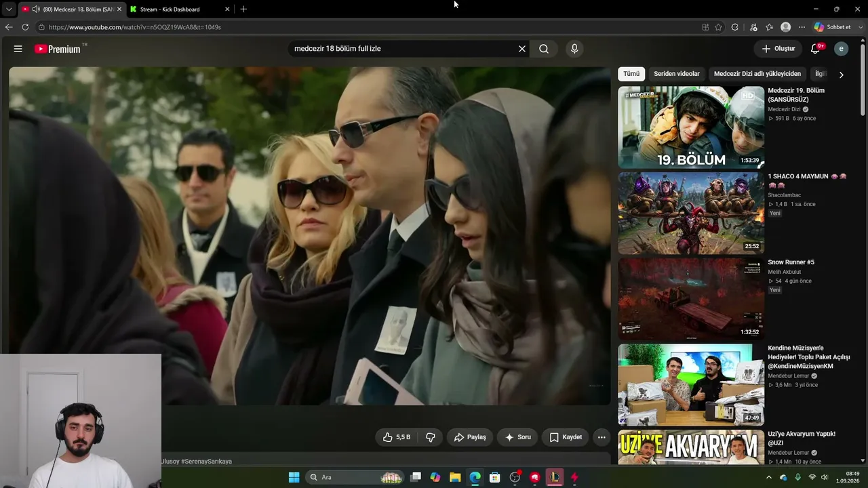Open Copilot Sohbet et button
Screen dimensions: 868x488
tap(833, 27)
